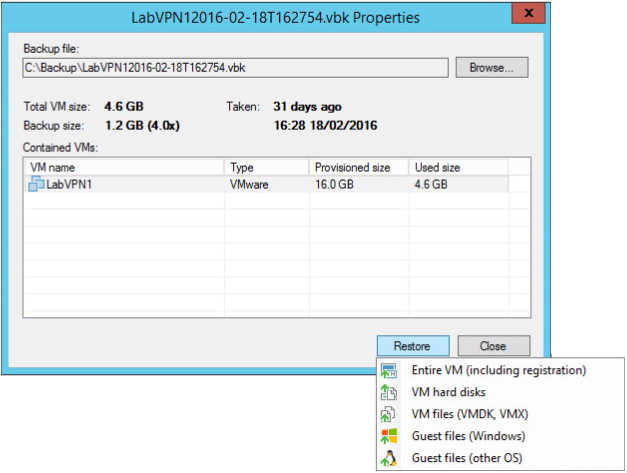The image size is (627, 473).
Task: Click the dialog title bar text
Action: click(x=276, y=18)
